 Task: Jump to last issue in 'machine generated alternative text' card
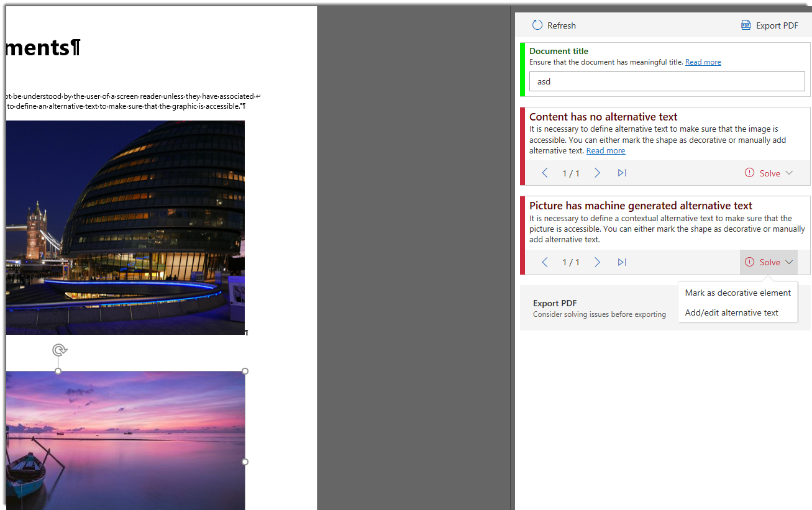click(622, 262)
